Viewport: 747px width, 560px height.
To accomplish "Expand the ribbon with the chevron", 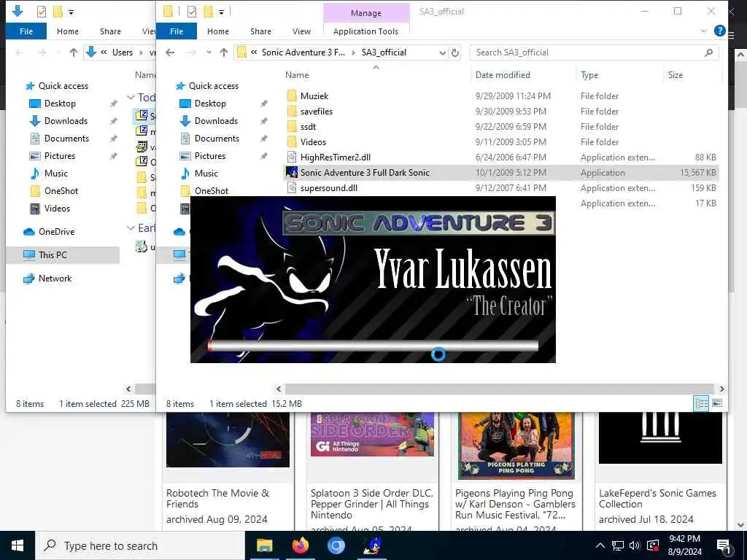I will (704, 31).
